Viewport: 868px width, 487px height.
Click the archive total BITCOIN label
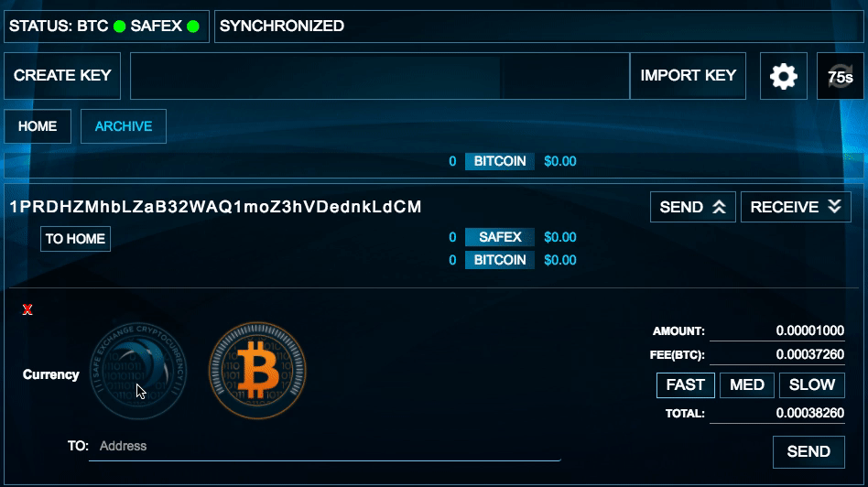click(500, 162)
